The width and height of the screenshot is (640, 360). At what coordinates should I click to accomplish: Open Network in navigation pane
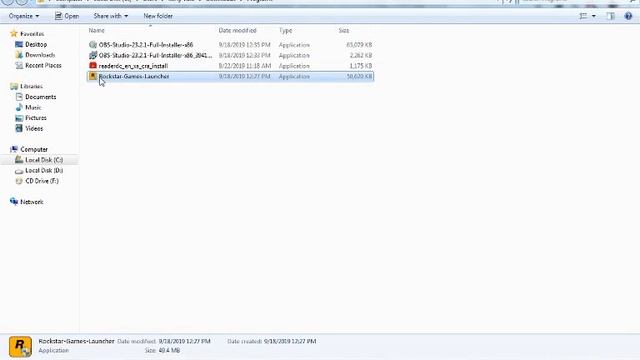point(32,202)
